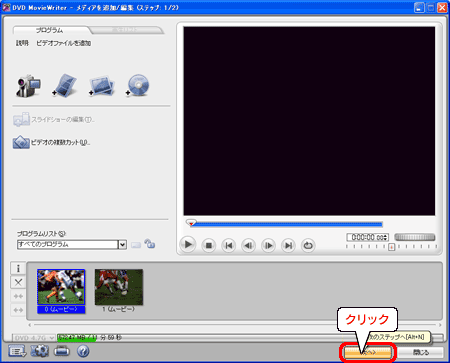Open ビデオの複数カット multi-trim video
This screenshot has height=363, width=450.
(x=51, y=143)
